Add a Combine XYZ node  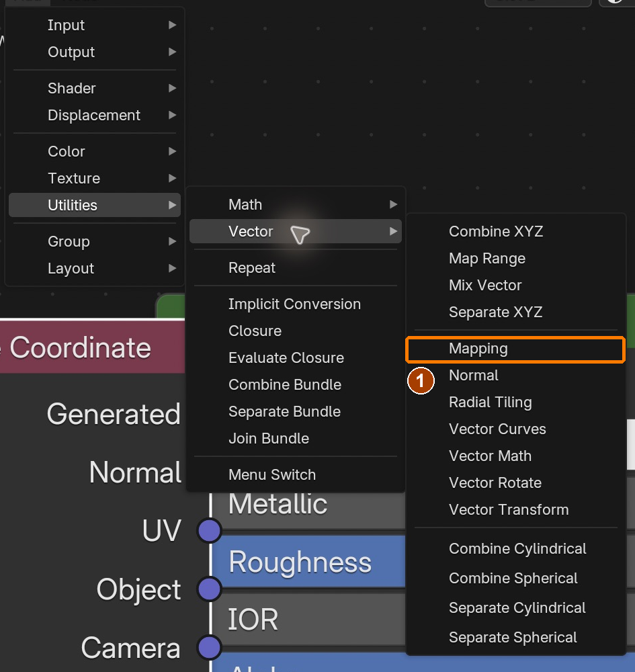point(516,231)
